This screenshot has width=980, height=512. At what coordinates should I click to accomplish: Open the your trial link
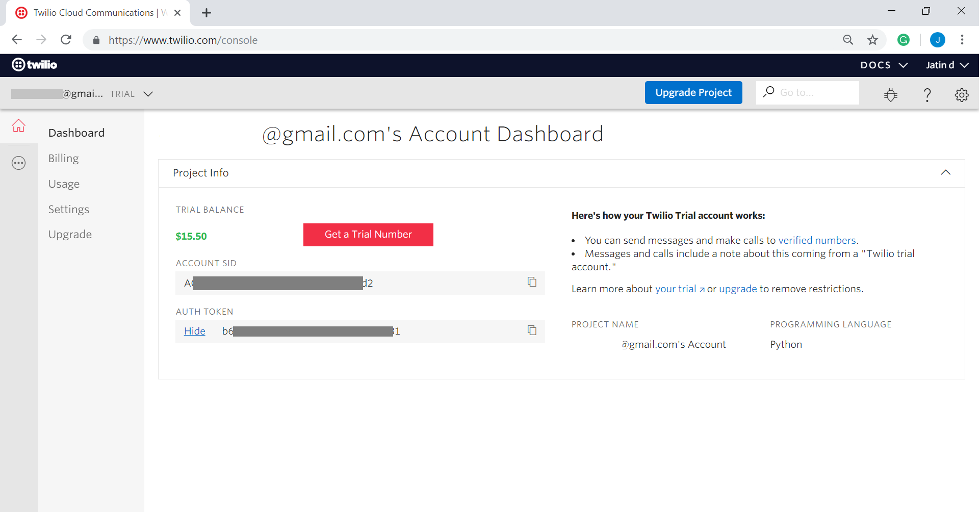(x=680, y=289)
